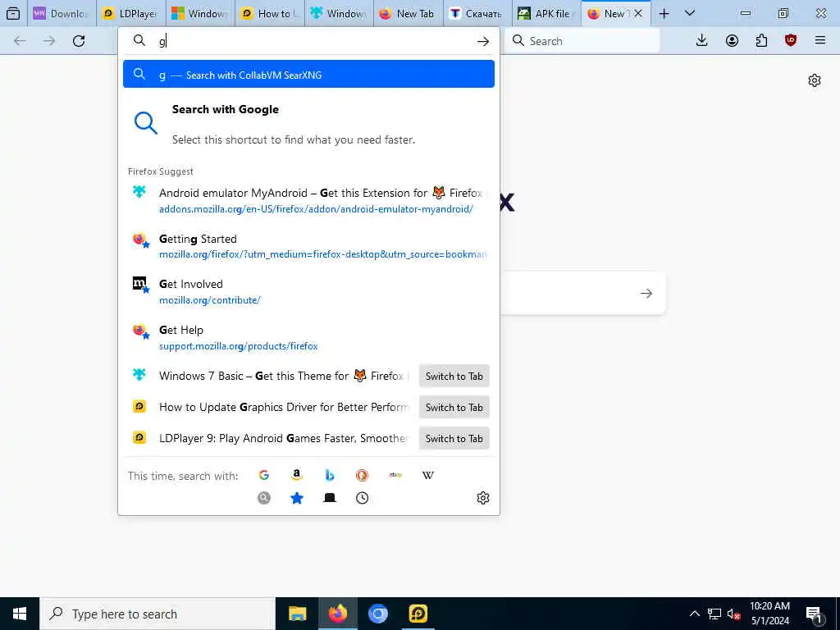Click the page search box arrow
The width and height of the screenshot is (840, 630).
tap(646, 293)
